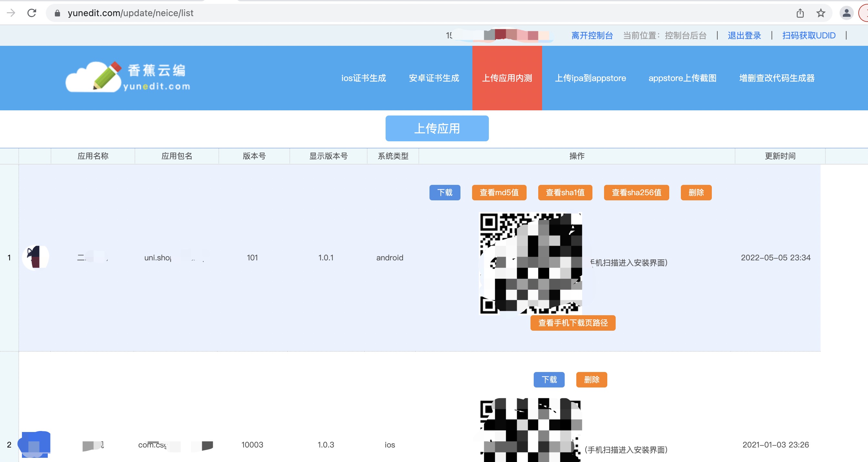Click 查看手机下载页路径 button
This screenshot has height=462, width=868.
(573, 323)
